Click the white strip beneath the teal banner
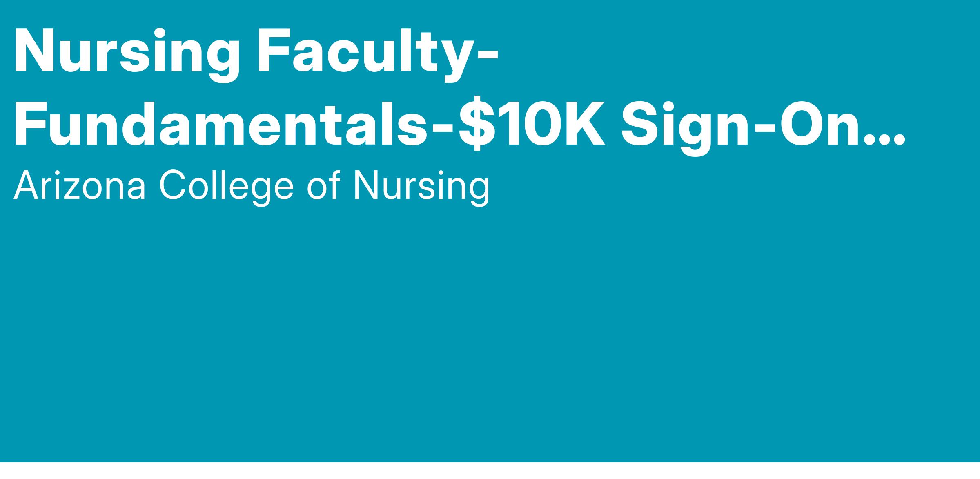Image resolution: width=980 pixels, height=479 pixels. point(490,471)
